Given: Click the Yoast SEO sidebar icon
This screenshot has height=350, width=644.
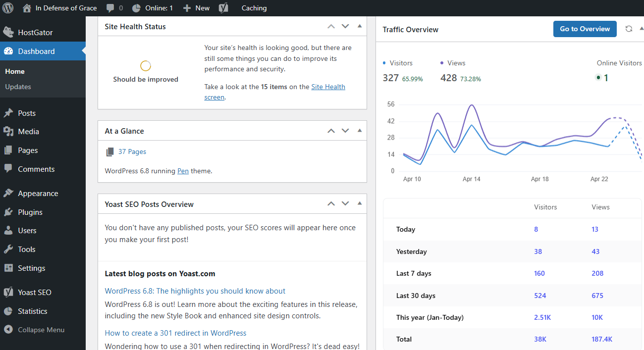Looking at the screenshot, I should point(8,293).
